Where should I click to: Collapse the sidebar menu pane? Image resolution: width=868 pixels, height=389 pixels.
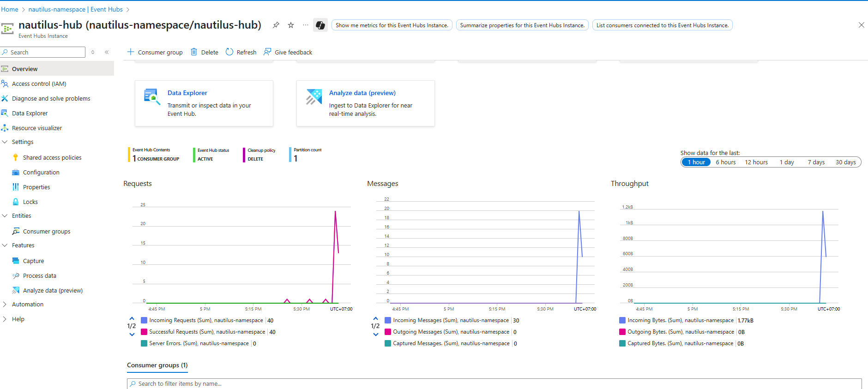(x=107, y=52)
